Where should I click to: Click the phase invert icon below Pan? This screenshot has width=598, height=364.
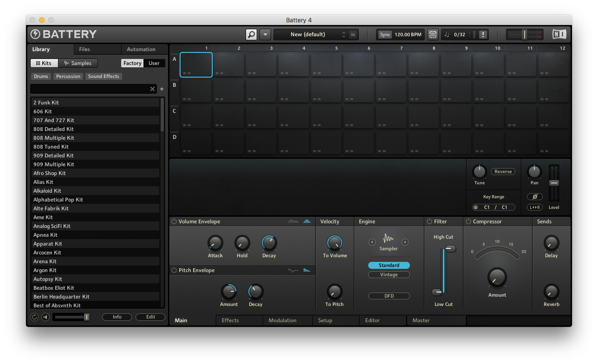pyautogui.click(x=534, y=196)
